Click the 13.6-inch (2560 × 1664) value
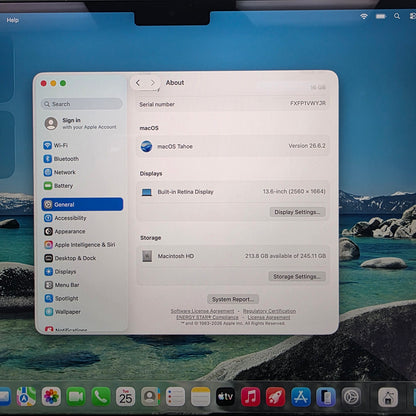Screen dimensions: 416x416 point(294,191)
